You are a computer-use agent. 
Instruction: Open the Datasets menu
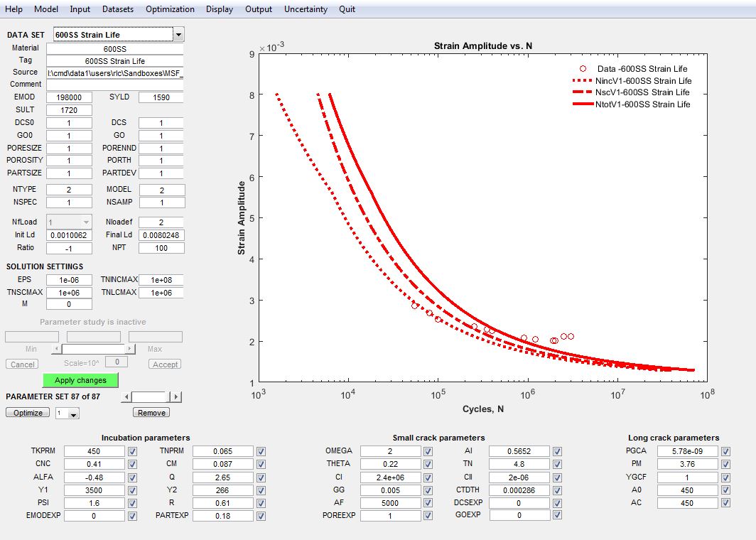(118, 9)
